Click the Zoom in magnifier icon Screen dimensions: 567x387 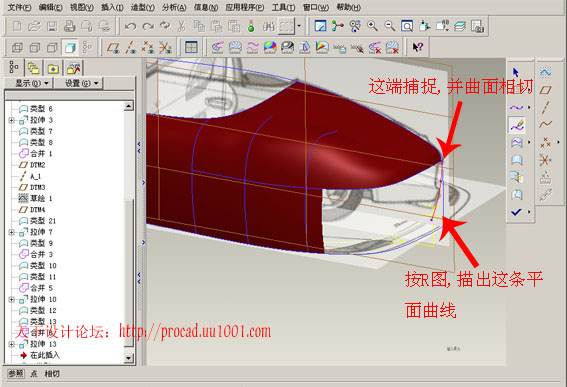point(372,26)
